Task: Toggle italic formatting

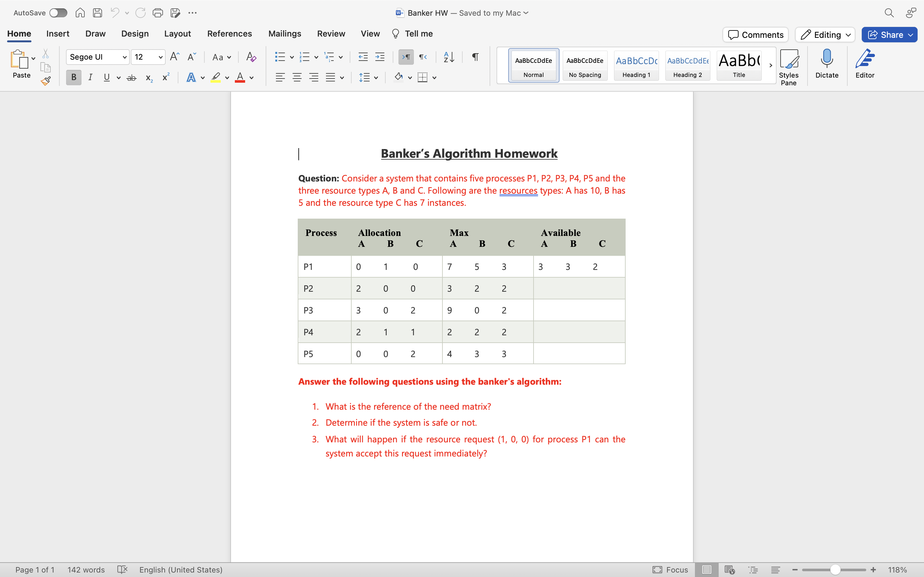Action: (x=90, y=77)
